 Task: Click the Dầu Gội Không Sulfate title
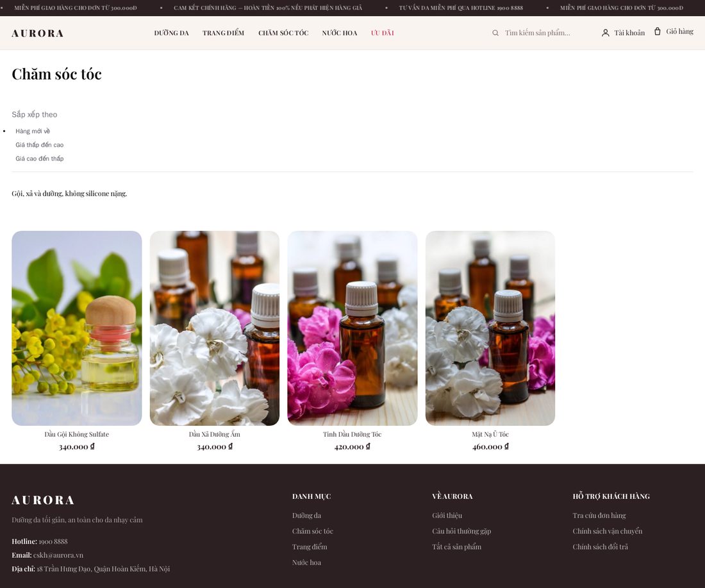(77, 434)
